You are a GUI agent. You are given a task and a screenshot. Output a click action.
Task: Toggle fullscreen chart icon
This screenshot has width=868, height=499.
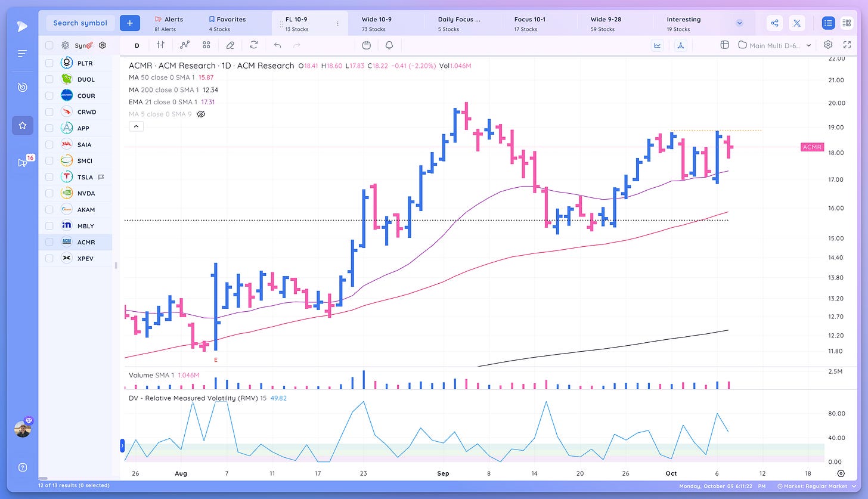(847, 45)
